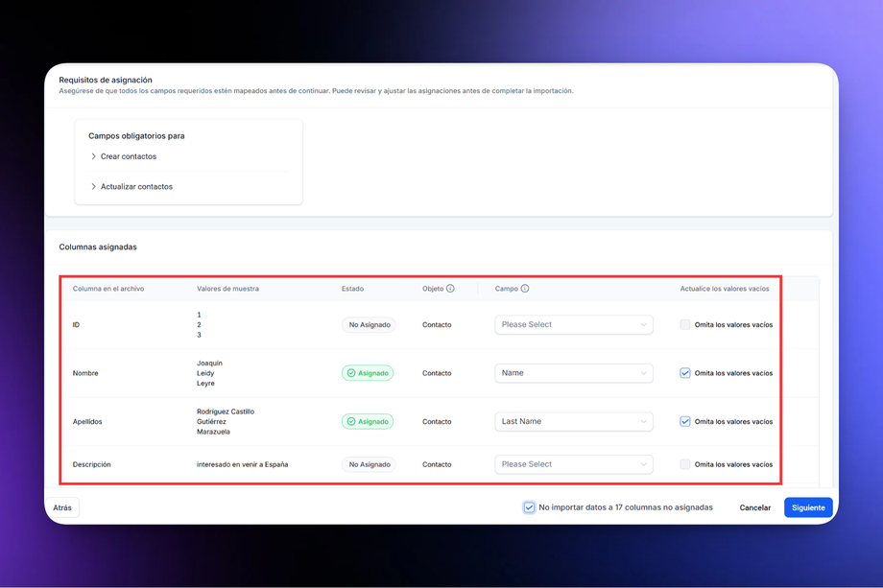Screen dimensions: 883x588
Task: Click the Asignado badge for Apellidos
Action: [368, 421]
